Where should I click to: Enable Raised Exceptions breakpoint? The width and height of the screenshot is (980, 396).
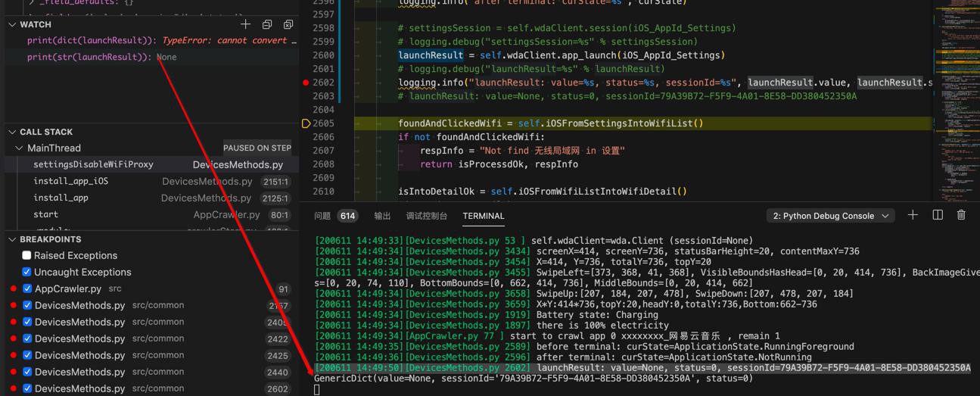pyautogui.click(x=26, y=255)
